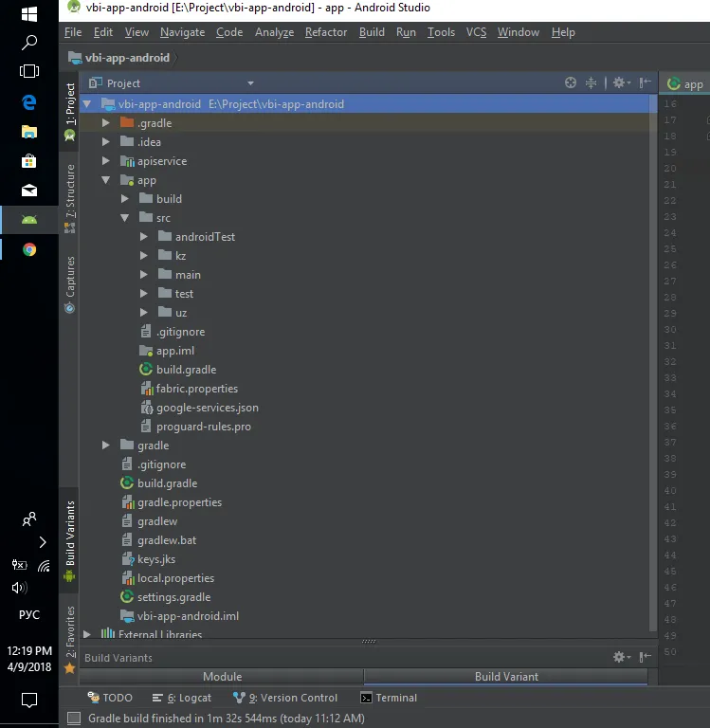The image size is (710, 728).
Task: Toggle the Favorites side panel
Action: pyautogui.click(x=69, y=639)
